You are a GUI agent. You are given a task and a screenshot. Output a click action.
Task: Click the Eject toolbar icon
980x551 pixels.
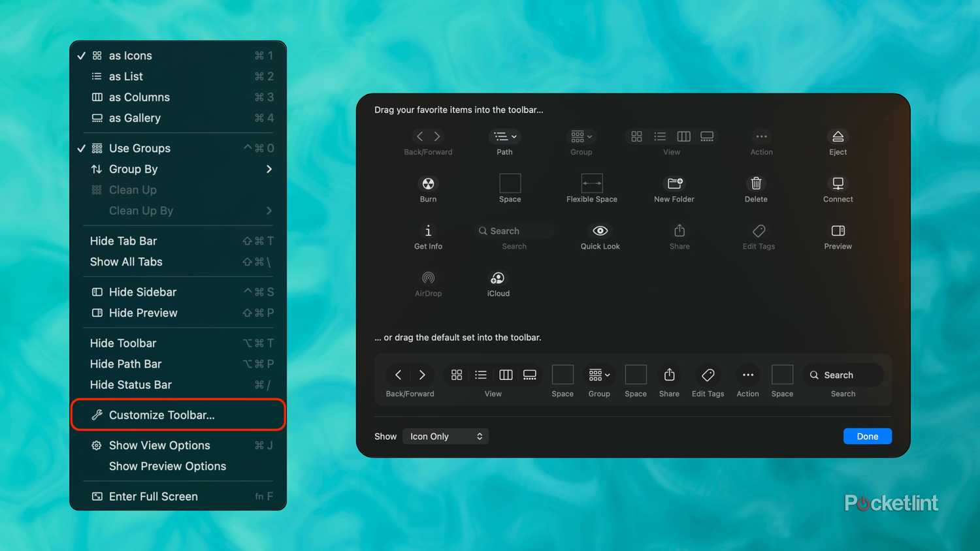pos(838,136)
